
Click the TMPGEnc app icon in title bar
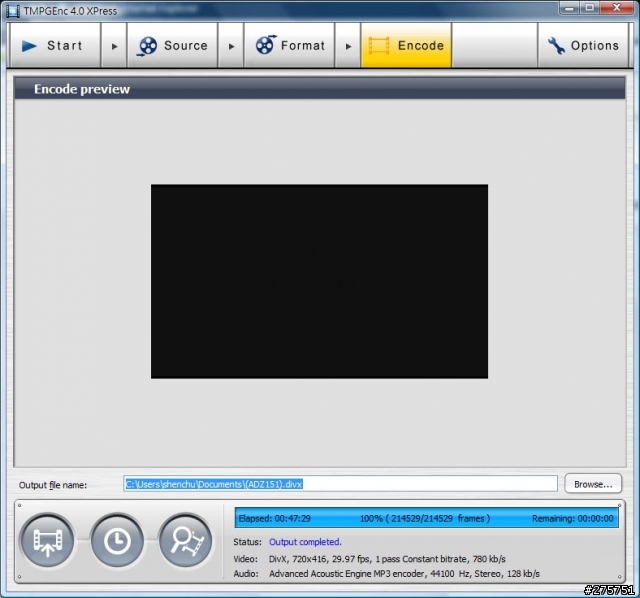13,10
